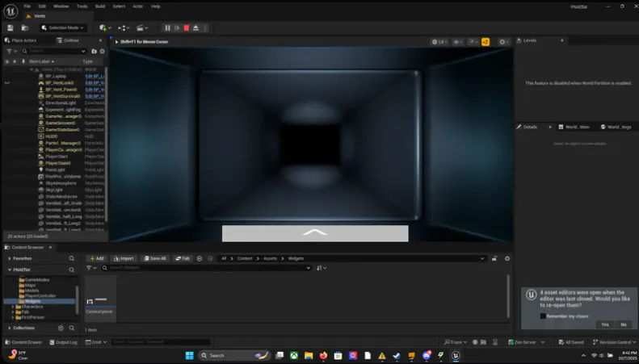Open the CameraOpener widget asset thumbnail

100,299
